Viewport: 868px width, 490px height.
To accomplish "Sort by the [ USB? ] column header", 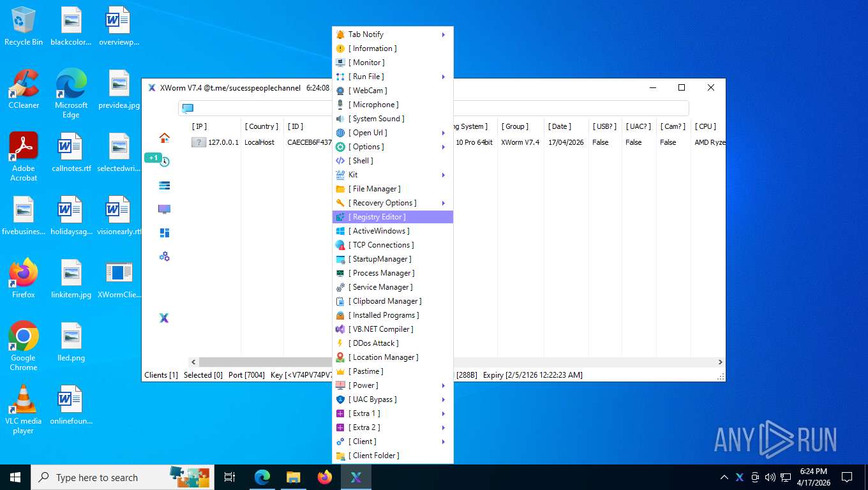I will (604, 126).
